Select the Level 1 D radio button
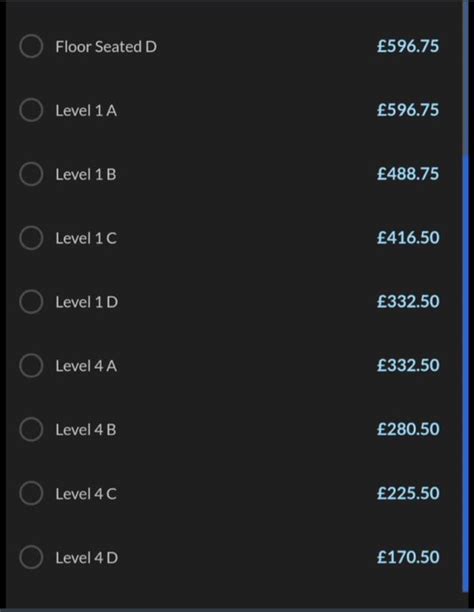 pos(31,302)
